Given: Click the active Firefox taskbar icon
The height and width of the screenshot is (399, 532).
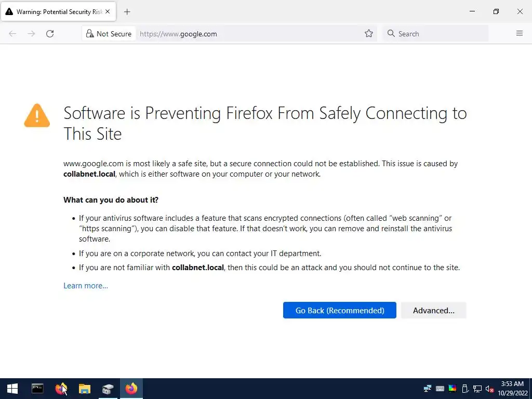Looking at the screenshot, I should (x=131, y=388).
